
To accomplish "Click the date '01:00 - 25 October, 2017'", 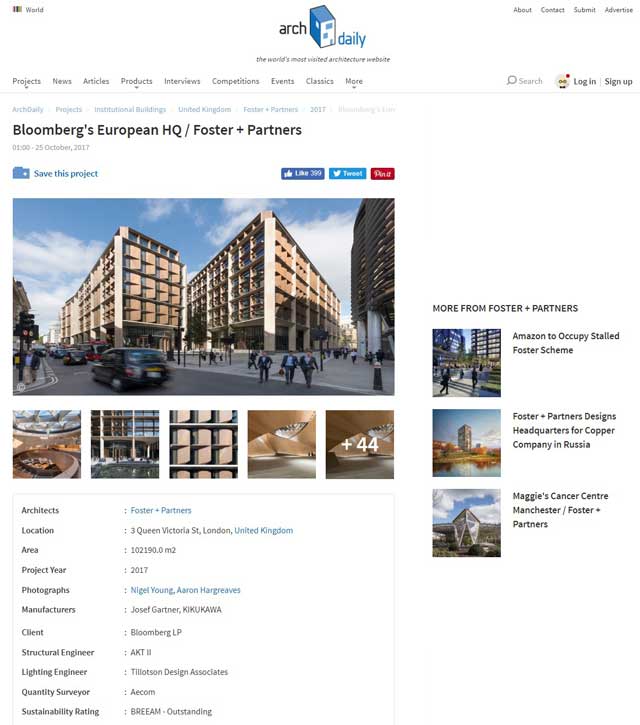I will tap(51, 147).
